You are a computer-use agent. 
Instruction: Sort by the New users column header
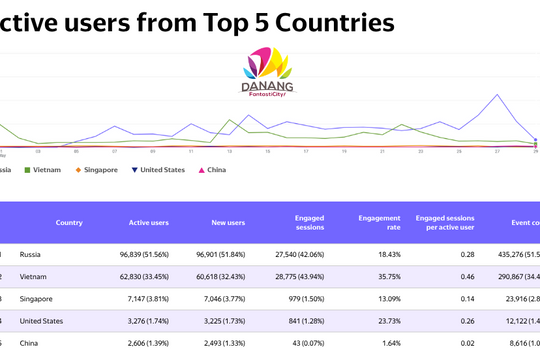point(228,223)
